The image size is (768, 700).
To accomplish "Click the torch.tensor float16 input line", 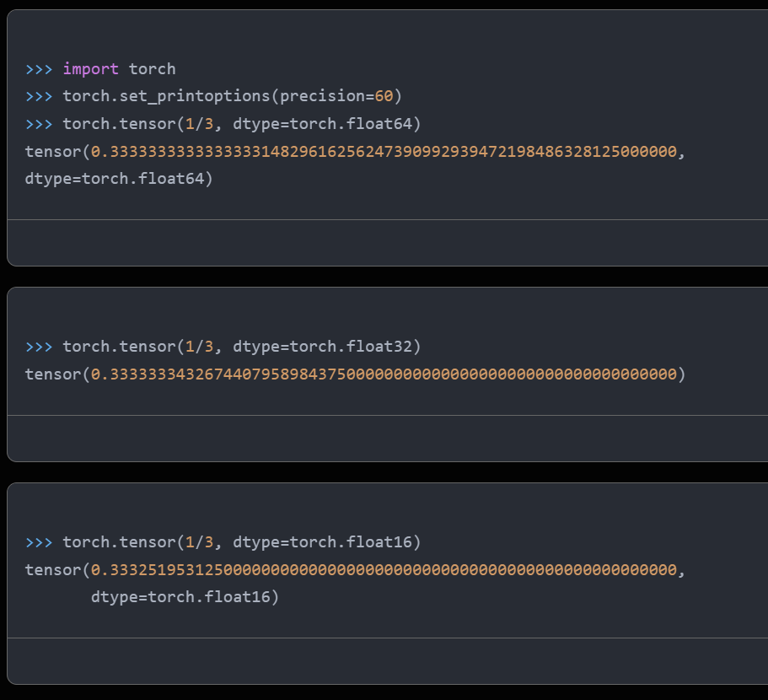I will (223, 542).
